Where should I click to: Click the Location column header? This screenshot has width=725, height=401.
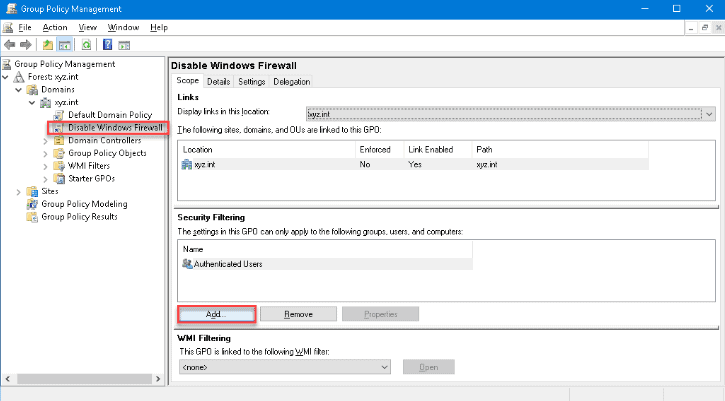click(x=267, y=149)
